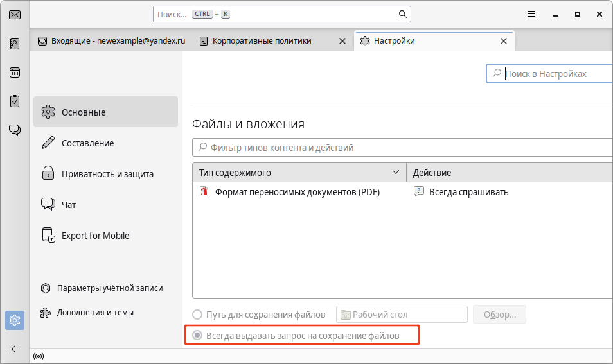Open the "Приватность и защита" settings section
613x364 pixels.
107,174
